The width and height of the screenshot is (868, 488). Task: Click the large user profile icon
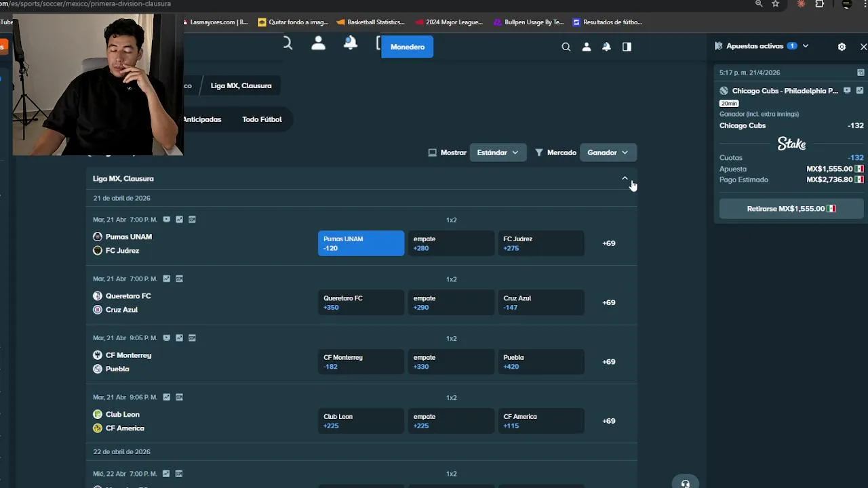(x=318, y=43)
